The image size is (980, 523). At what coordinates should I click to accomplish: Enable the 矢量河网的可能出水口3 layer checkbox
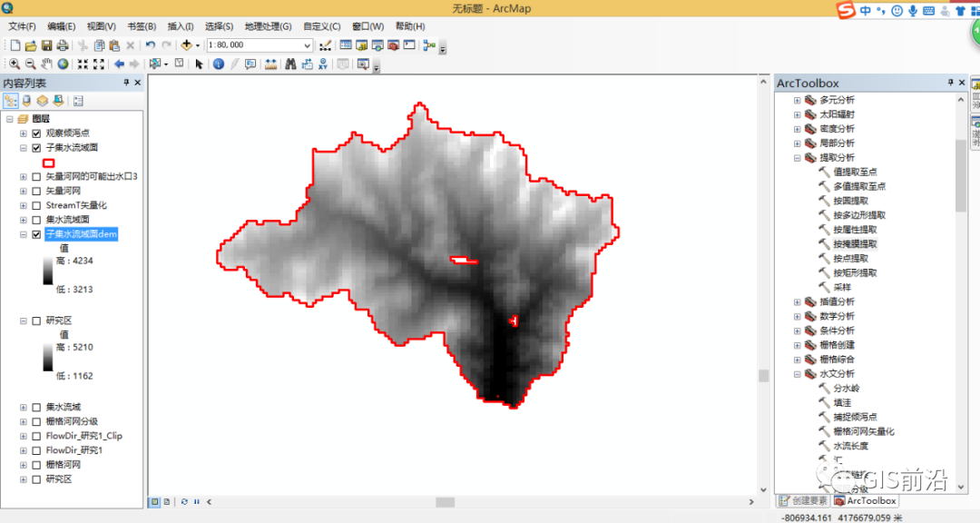pos(36,176)
